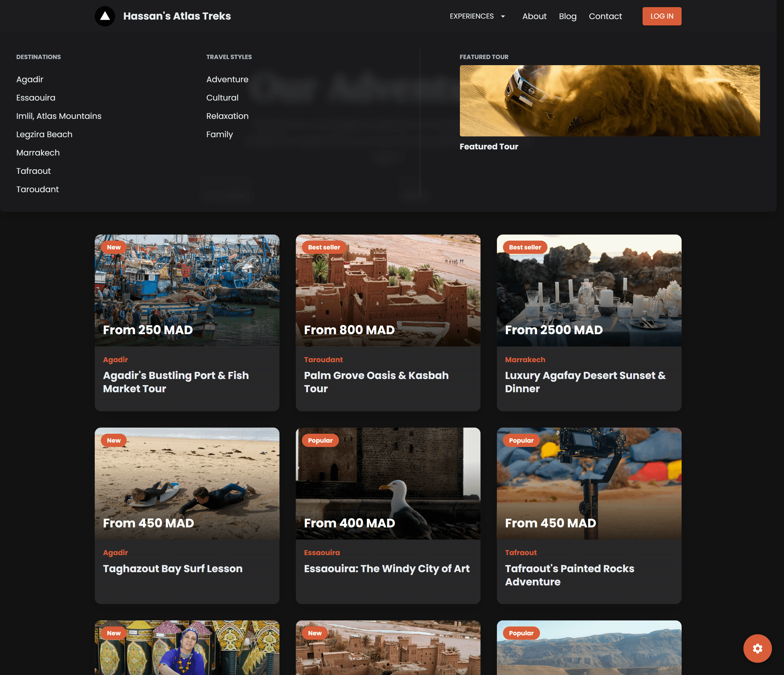Open the featured tour desert SUV image
This screenshot has width=784, height=675.
610,101
